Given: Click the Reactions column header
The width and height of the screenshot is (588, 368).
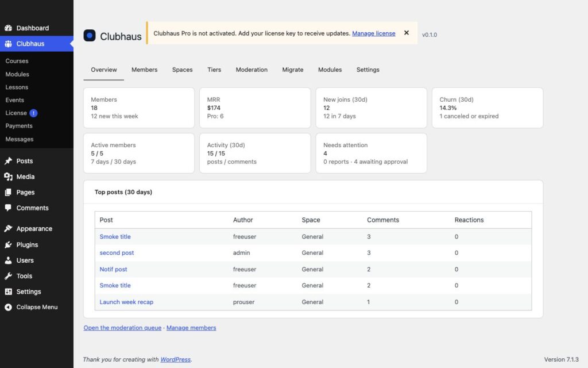Looking at the screenshot, I should point(469,220).
